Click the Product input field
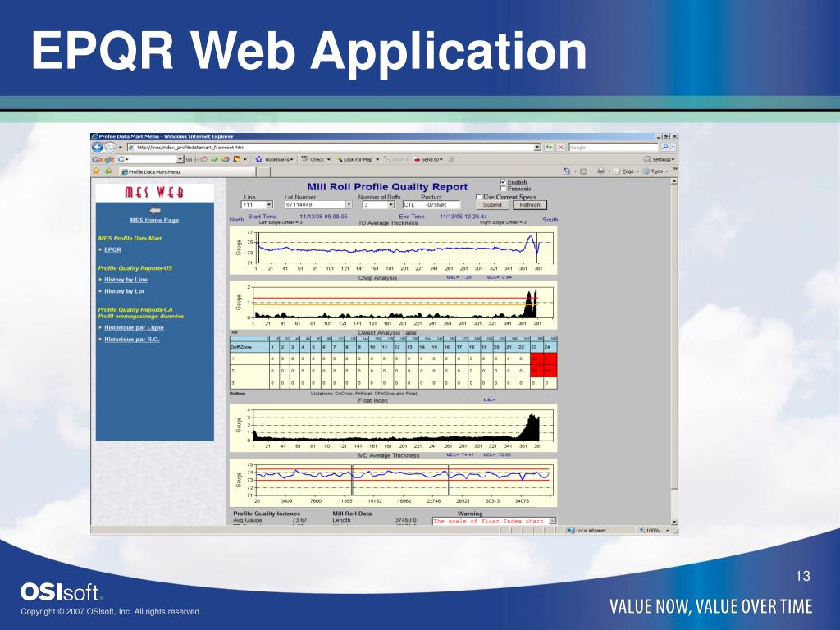840x630 pixels. point(431,204)
